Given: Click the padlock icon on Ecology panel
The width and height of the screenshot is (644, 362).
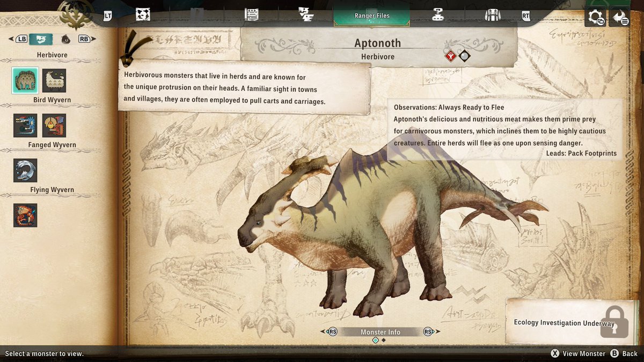Looking at the screenshot, I should [614, 322].
